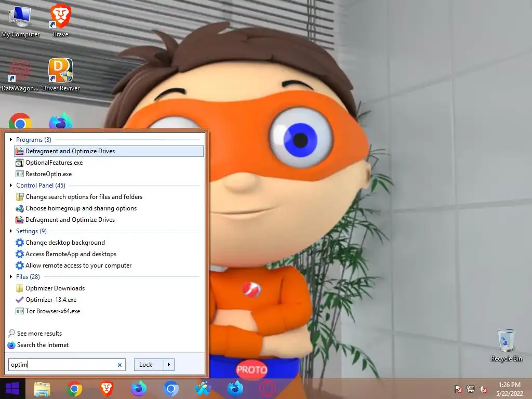Collapse Files (28) group arrow
Viewport: 532px width, 399px height.
(x=11, y=277)
